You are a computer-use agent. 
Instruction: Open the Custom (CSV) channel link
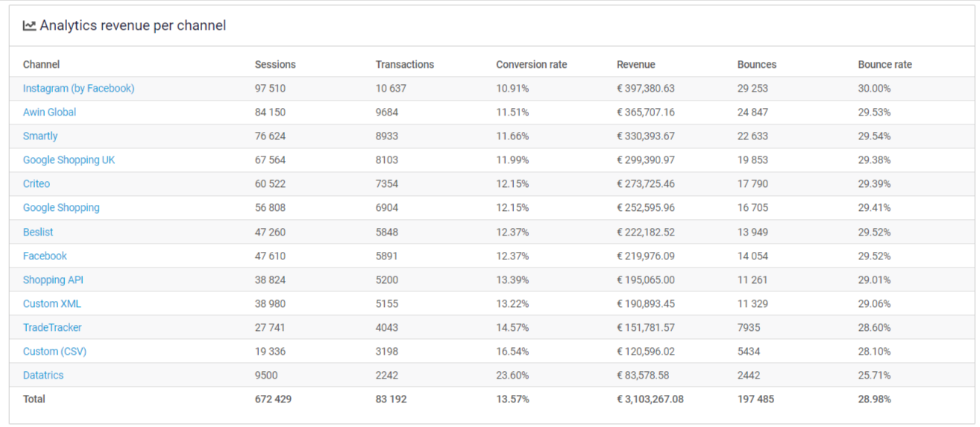(x=54, y=351)
